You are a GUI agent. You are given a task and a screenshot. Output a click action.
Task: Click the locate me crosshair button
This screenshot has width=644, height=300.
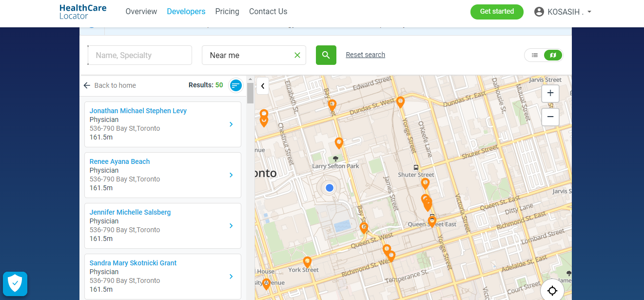pos(552,291)
